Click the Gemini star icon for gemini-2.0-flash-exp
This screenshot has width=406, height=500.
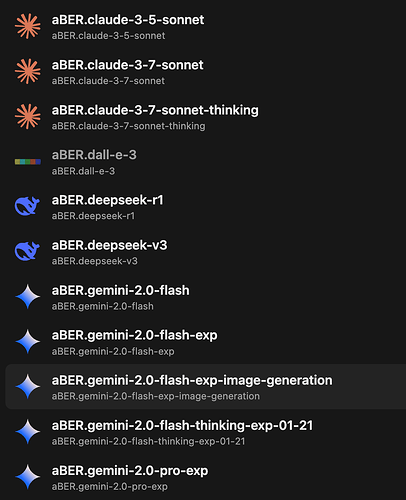[28, 341]
